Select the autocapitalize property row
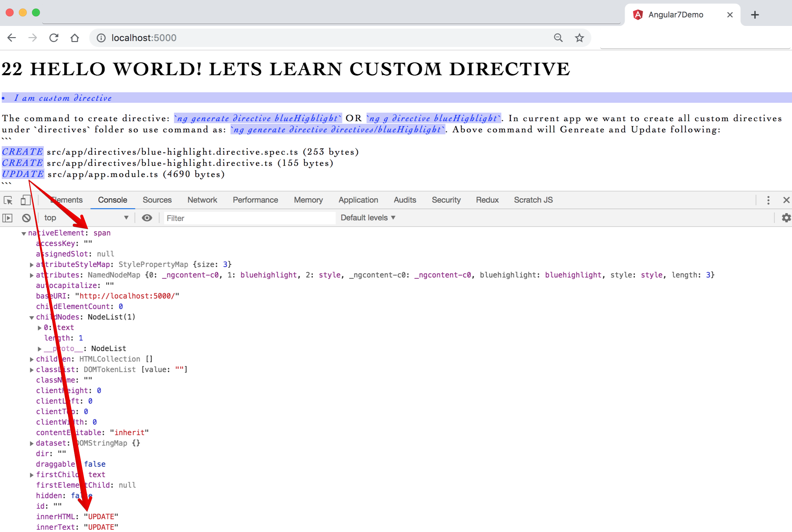The height and width of the screenshot is (532, 792). [x=75, y=286]
